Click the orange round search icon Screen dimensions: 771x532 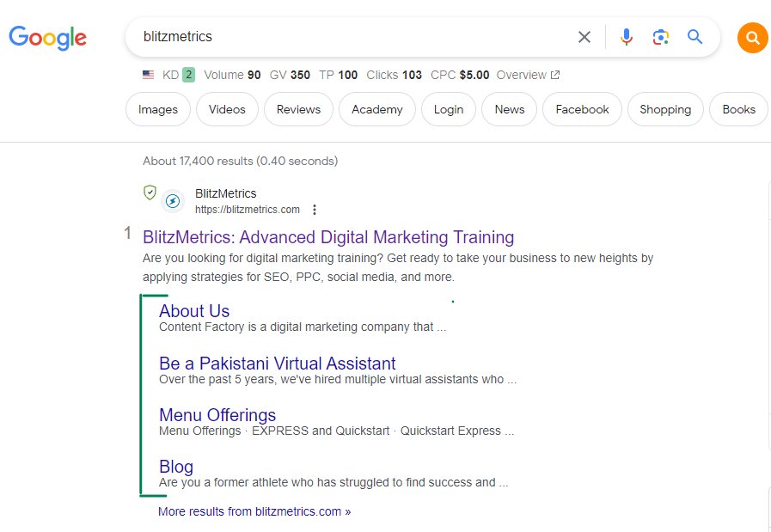coord(752,37)
